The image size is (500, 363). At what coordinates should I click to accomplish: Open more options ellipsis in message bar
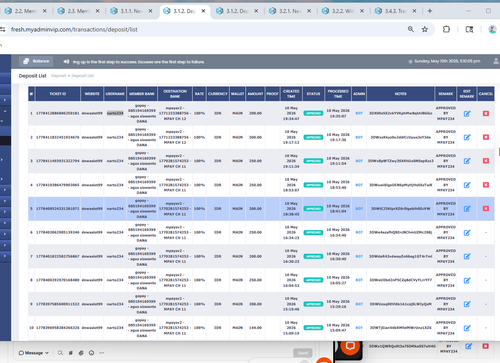[x=102, y=353]
